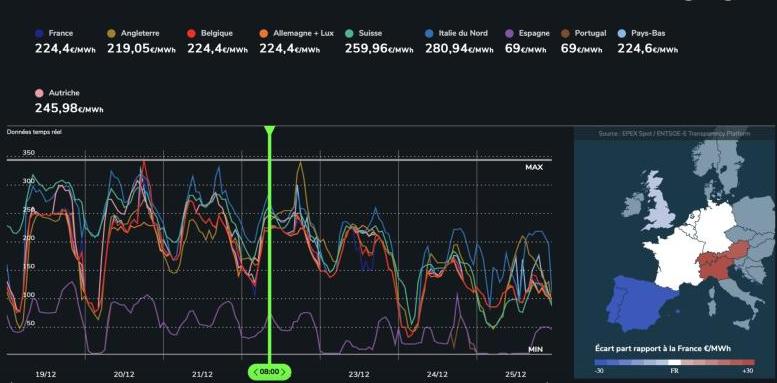The width and height of the screenshot is (777, 383).
Task: Click the color gradient scale bar
Action: click(675, 362)
